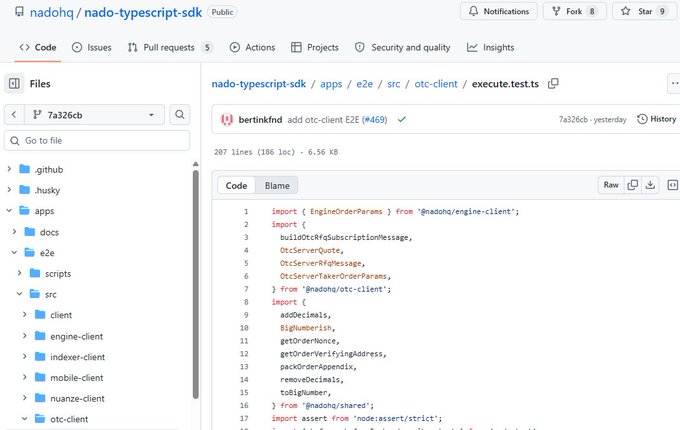Download the raw file icon

[650, 185]
